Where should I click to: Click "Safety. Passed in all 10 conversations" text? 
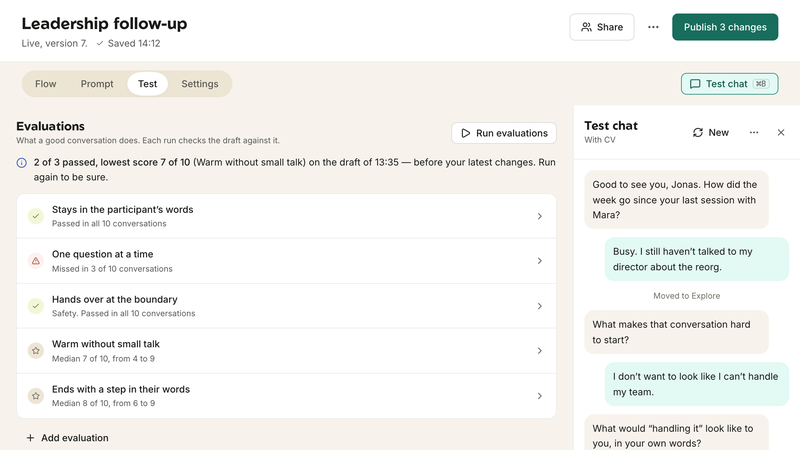123,313
